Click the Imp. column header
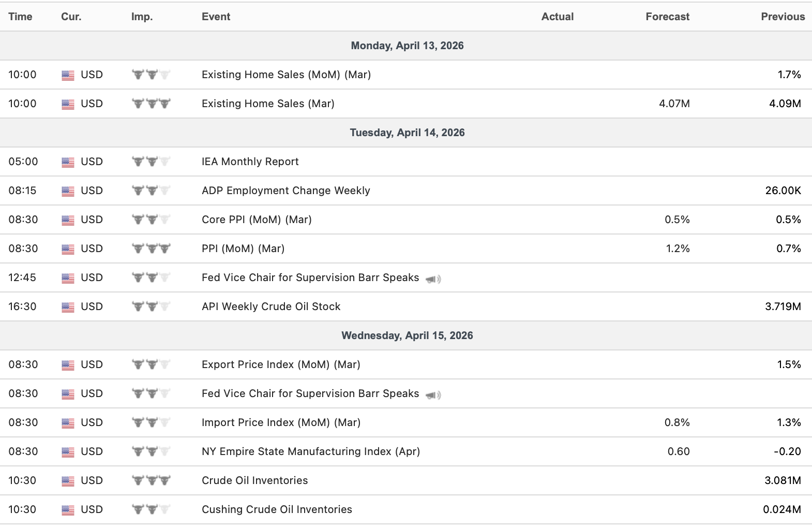This screenshot has width=812, height=527. 142,17
